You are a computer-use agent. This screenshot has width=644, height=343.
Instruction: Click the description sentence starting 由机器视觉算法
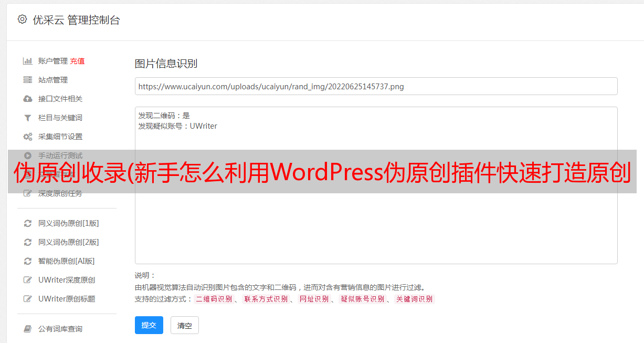click(x=280, y=287)
